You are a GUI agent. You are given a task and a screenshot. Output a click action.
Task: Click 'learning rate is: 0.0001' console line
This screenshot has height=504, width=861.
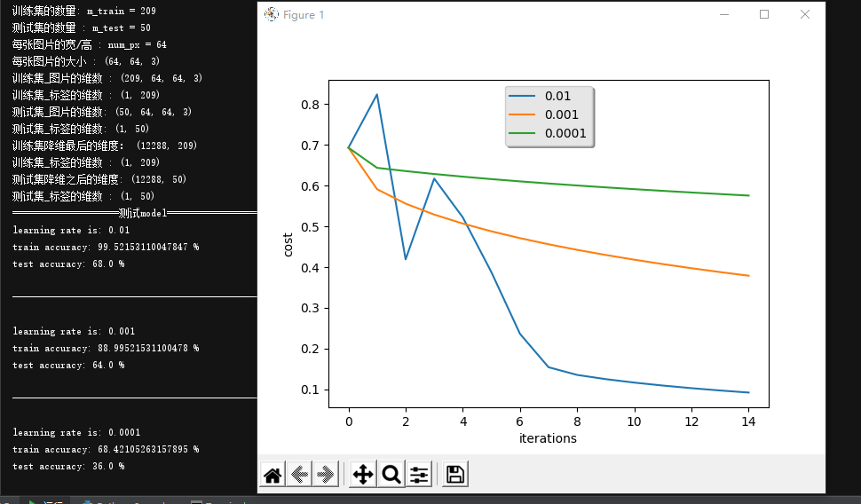click(x=76, y=432)
